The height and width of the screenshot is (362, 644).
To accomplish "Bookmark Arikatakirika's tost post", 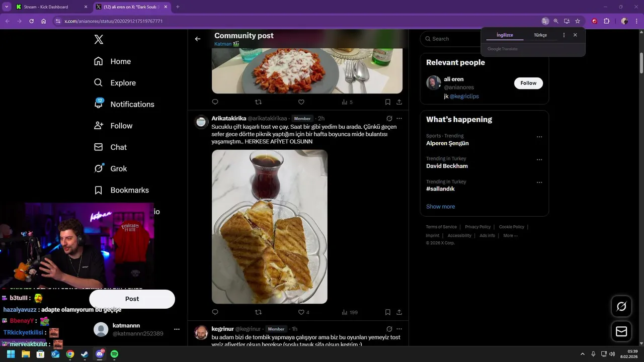I will (387, 312).
